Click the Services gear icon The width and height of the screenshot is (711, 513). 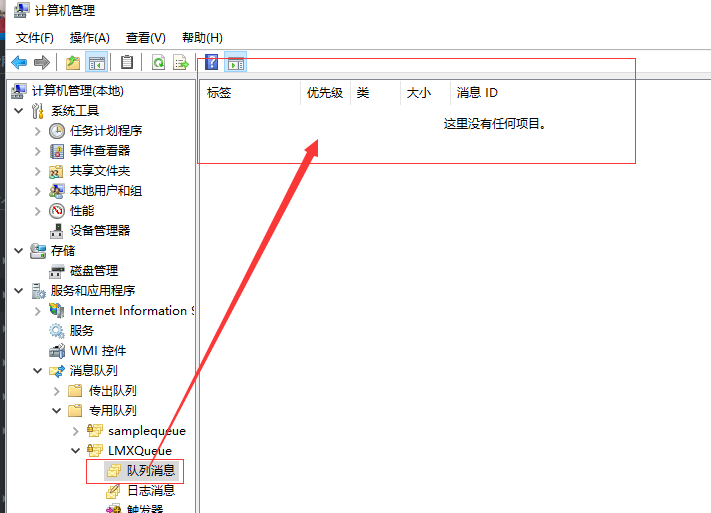point(57,331)
